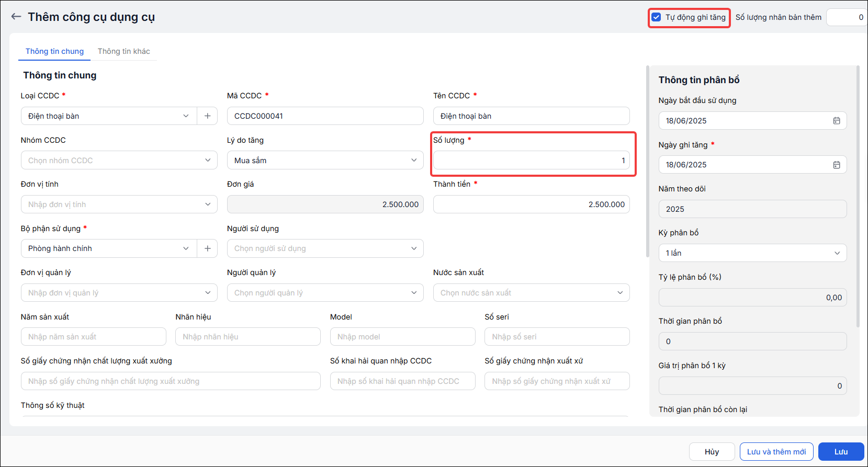
Task: Expand the Nhóm CCDC dropdown
Action: (x=119, y=161)
